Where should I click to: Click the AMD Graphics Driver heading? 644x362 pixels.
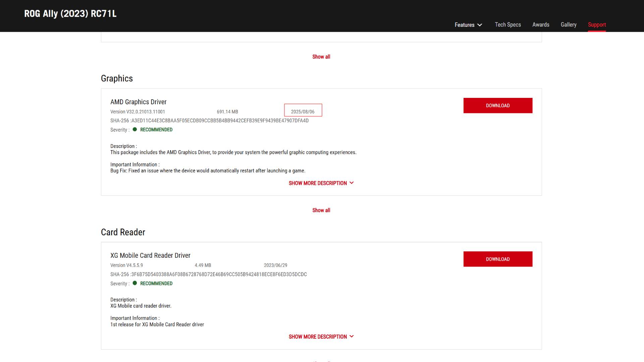pos(138,102)
